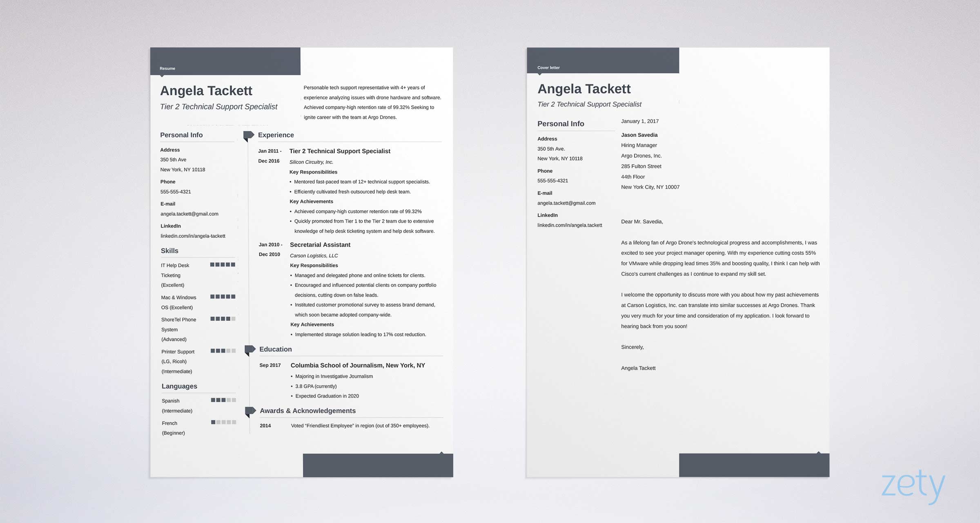Click the email address angela.tackett@gmail.com

pos(189,213)
